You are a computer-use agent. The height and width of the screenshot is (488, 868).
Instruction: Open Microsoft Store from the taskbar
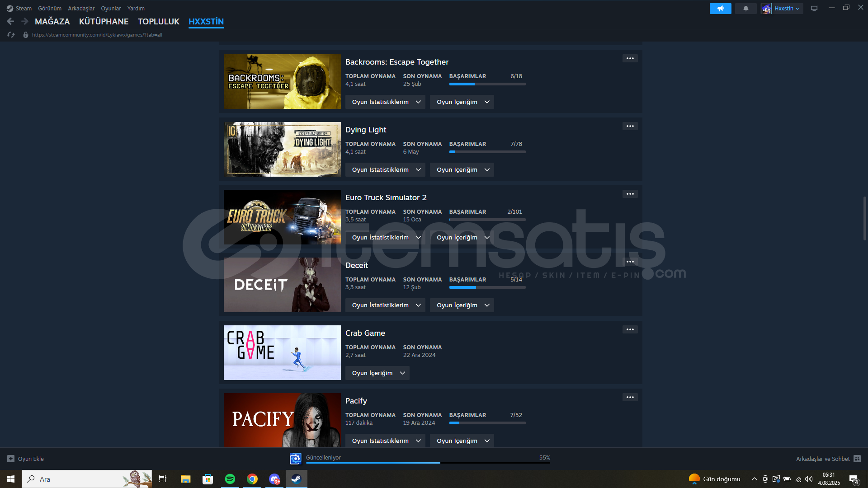point(208,479)
